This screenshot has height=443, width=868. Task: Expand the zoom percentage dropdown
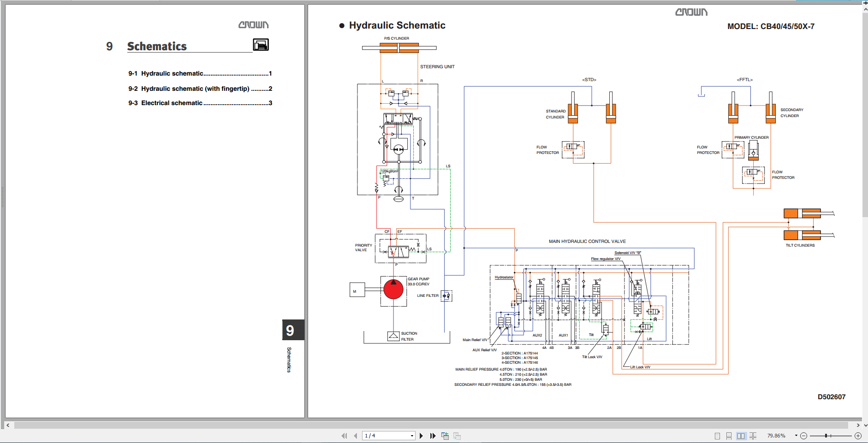click(796, 436)
